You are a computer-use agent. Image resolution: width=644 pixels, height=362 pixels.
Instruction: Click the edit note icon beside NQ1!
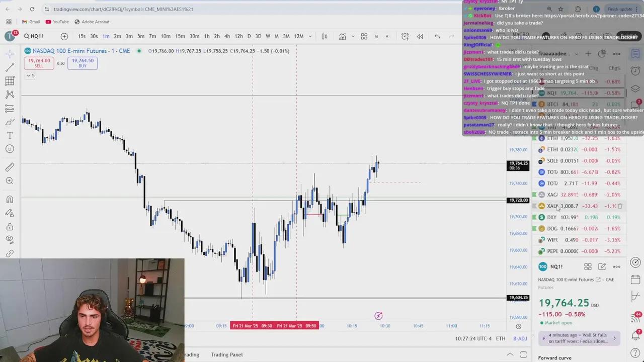pos(602,266)
